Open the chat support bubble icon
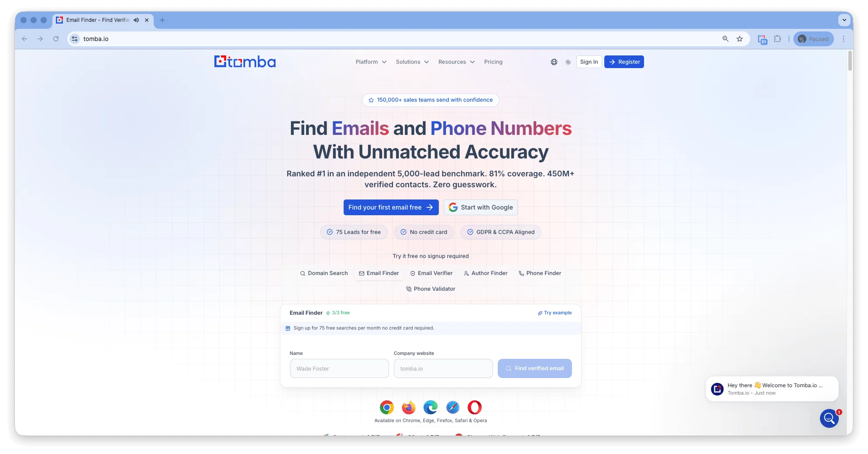 coord(829,418)
